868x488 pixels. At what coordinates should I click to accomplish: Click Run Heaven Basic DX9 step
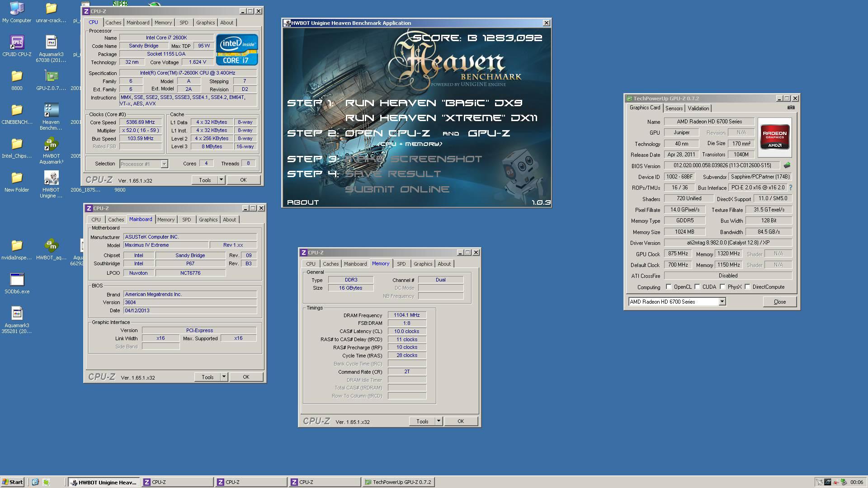click(x=434, y=103)
